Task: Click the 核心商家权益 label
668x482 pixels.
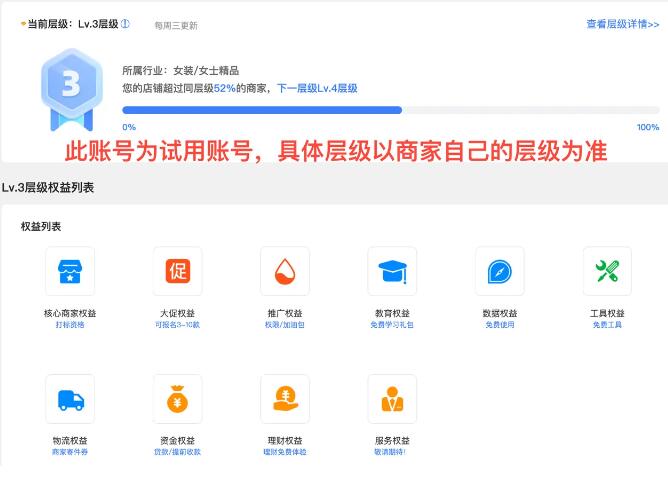Action: (70, 313)
